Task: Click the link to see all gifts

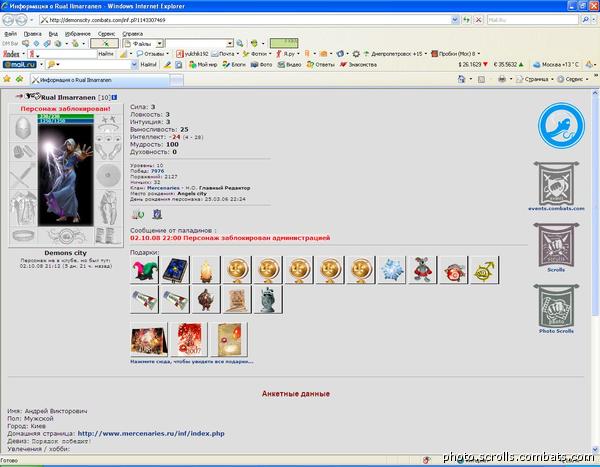Action: 192,361
